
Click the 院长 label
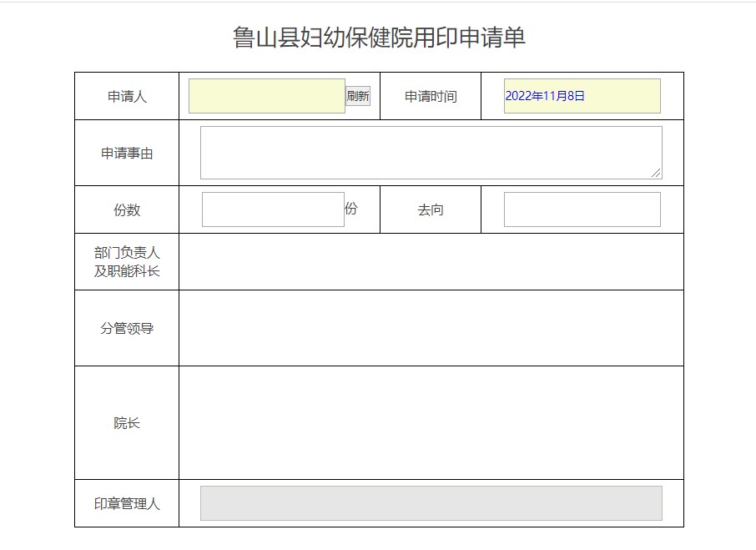(127, 423)
